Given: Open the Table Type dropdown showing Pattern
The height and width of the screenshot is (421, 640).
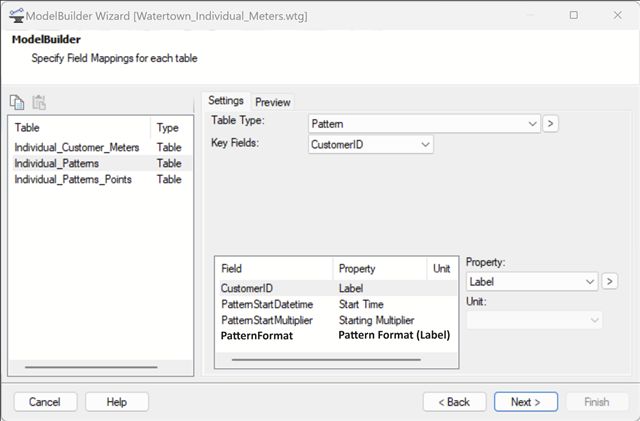Looking at the screenshot, I should (x=424, y=124).
